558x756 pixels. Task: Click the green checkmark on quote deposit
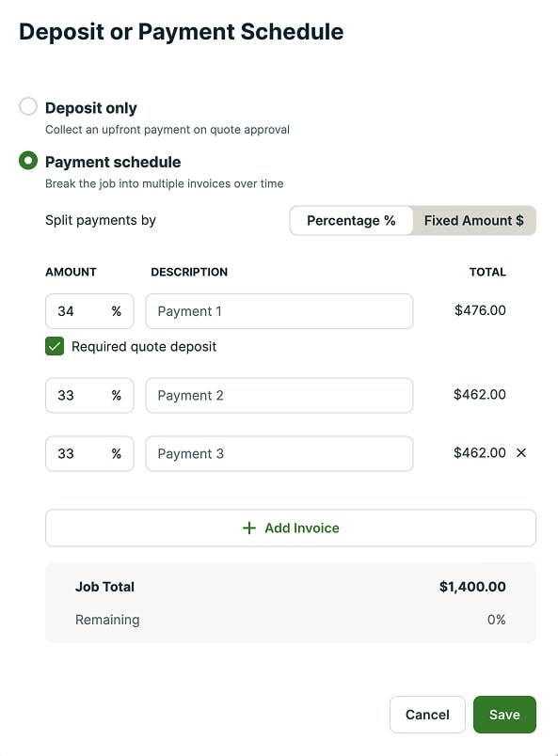(54, 346)
